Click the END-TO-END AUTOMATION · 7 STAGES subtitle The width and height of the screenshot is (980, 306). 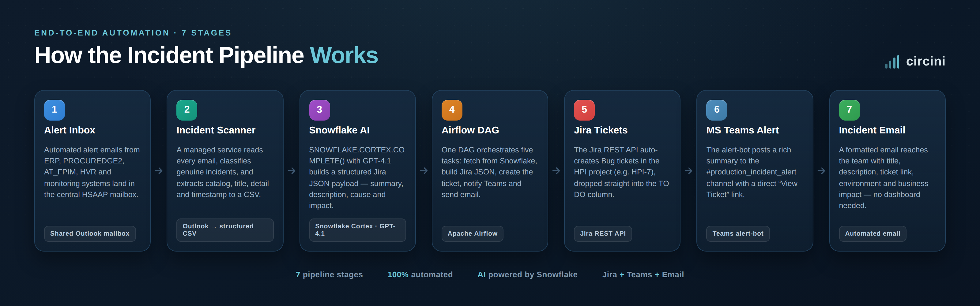click(133, 33)
